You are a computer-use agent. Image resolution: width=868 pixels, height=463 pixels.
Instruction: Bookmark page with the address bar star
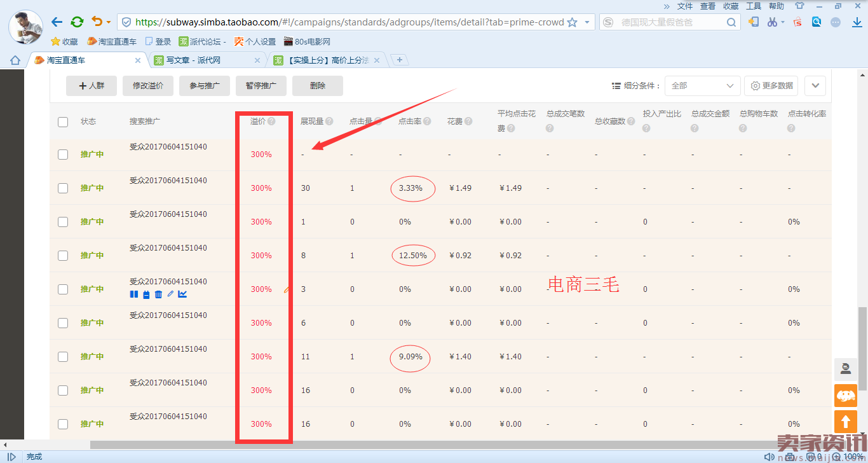pyautogui.click(x=572, y=22)
